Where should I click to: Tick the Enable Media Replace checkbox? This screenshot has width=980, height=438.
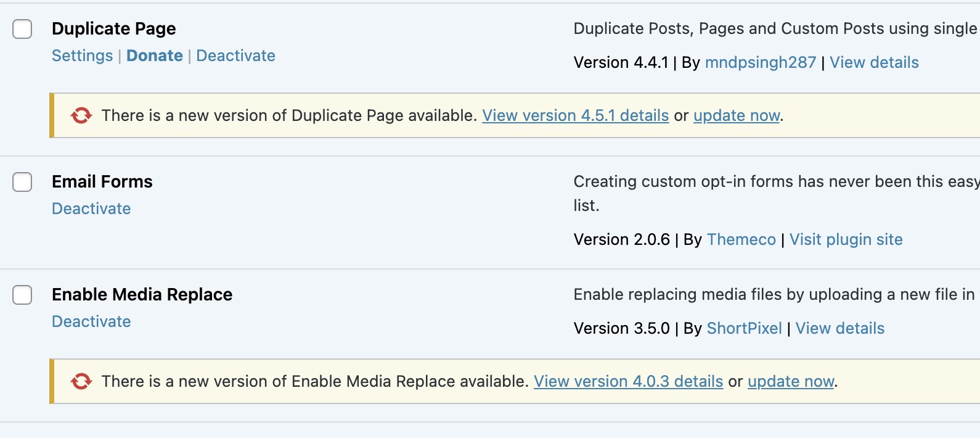pos(23,295)
